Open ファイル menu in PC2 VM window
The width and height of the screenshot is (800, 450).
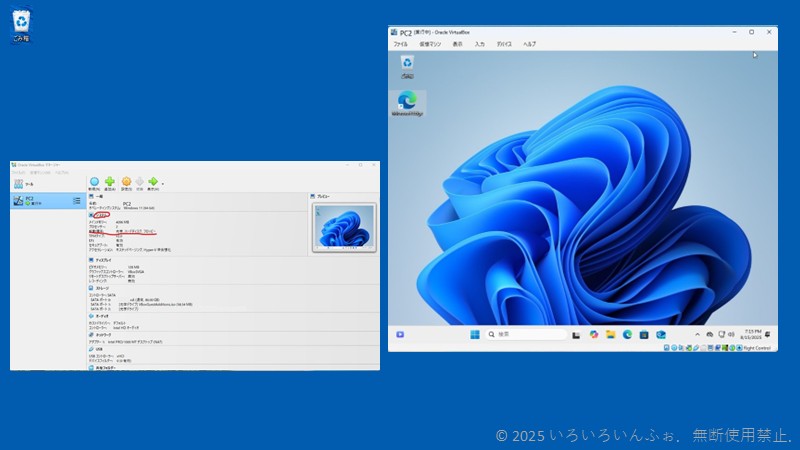pos(401,44)
